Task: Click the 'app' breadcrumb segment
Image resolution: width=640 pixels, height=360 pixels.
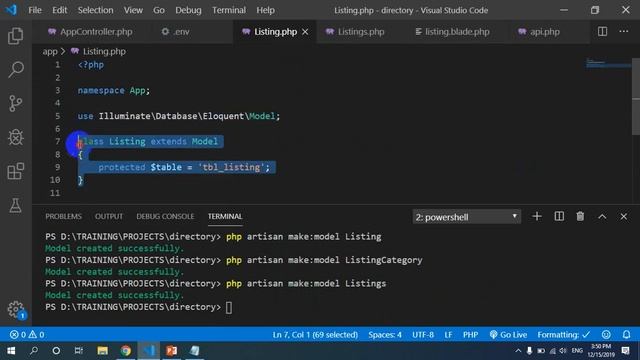Action: pos(50,51)
